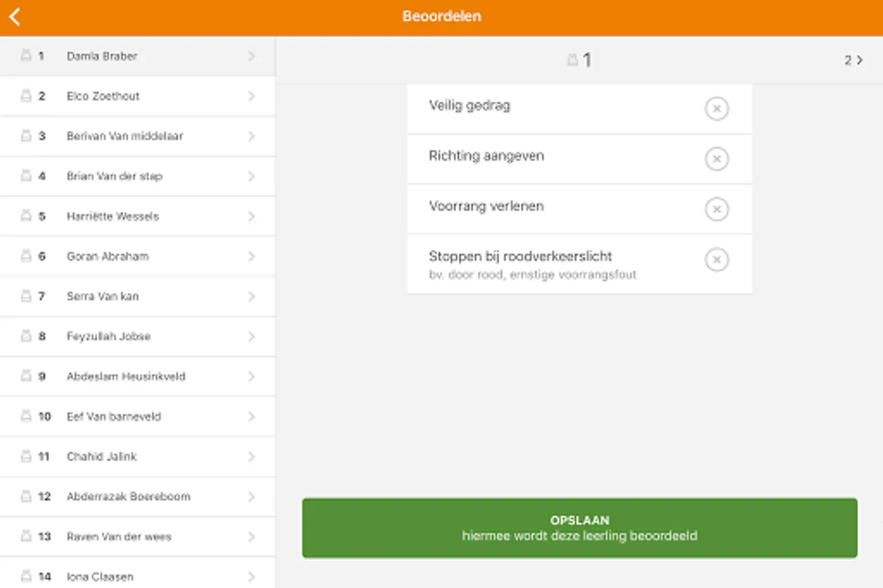This screenshot has width=883, height=588.
Task: Go back using the header arrow
Action: (x=16, y=17)
